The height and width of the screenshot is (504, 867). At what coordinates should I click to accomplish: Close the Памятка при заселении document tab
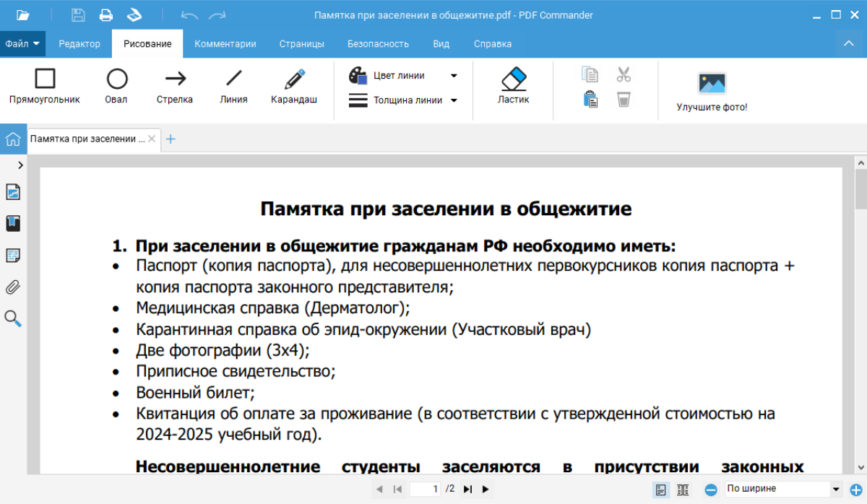tap(152, 139)
